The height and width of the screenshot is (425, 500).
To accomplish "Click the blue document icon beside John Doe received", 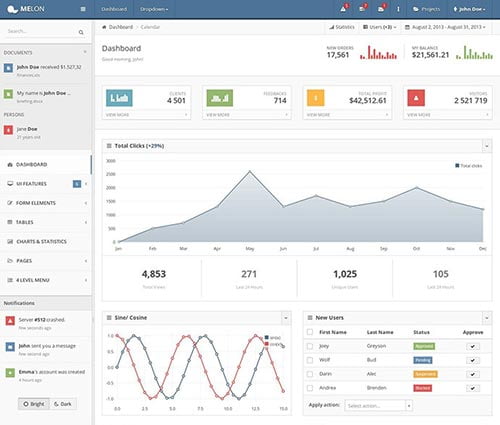I will tap(8, 68).
